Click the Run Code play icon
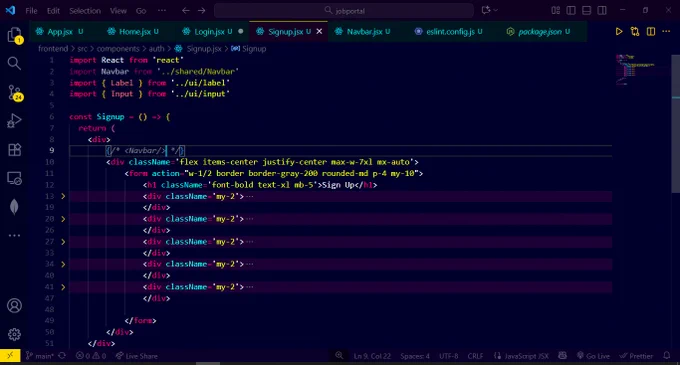This screenshot has width=680, height=365. point(619,32)
